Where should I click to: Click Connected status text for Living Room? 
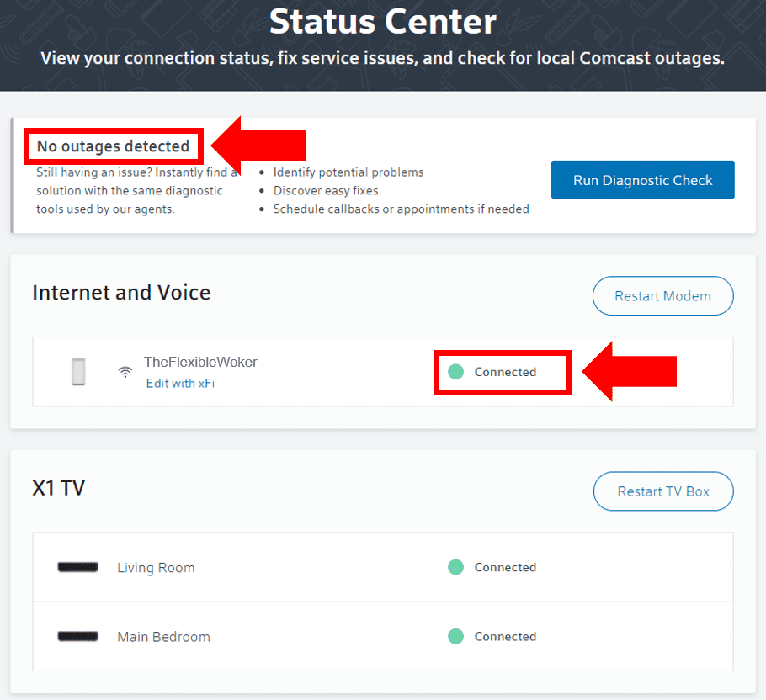tap(505, 567)
